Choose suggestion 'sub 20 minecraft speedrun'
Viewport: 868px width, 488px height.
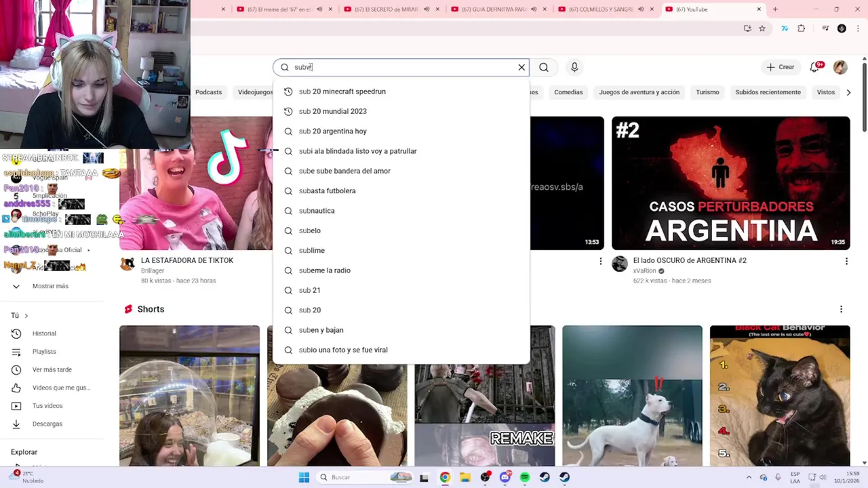pos(401,91)
